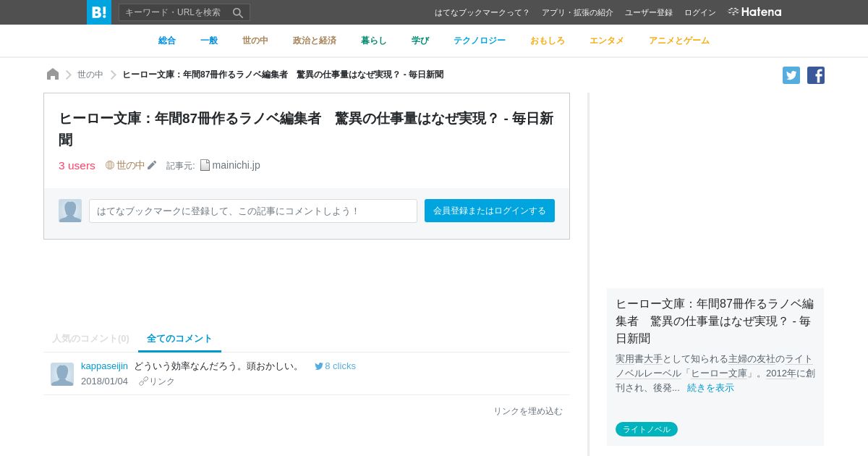The image size is (868, 456).
Task: Click the pencil edit category icon
Action: 152,165
